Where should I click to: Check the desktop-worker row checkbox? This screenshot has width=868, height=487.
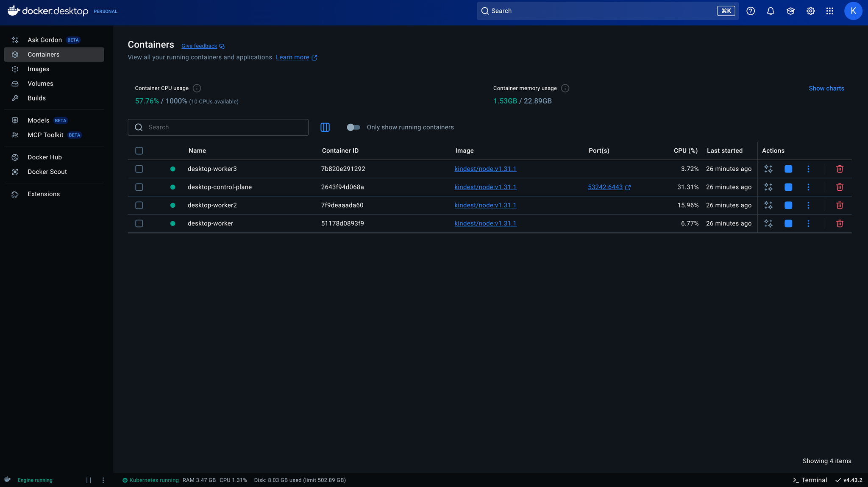(x=139, y=223)
